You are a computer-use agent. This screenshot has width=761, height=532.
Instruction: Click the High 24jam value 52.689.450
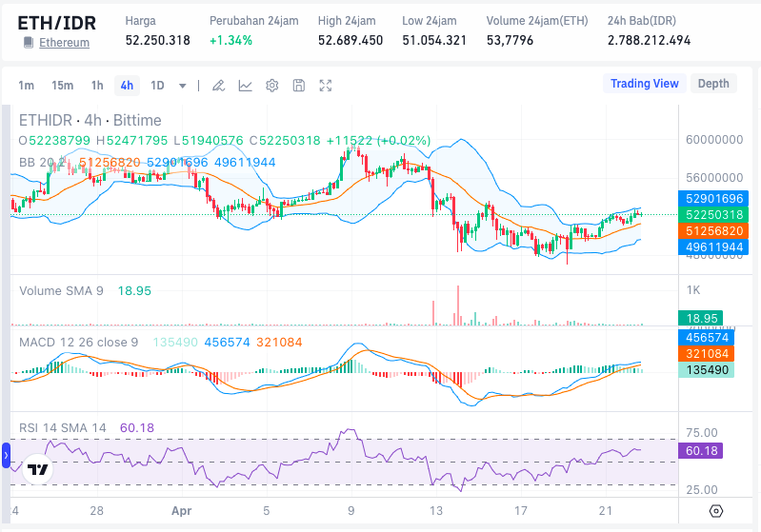[x=350, y=40]
